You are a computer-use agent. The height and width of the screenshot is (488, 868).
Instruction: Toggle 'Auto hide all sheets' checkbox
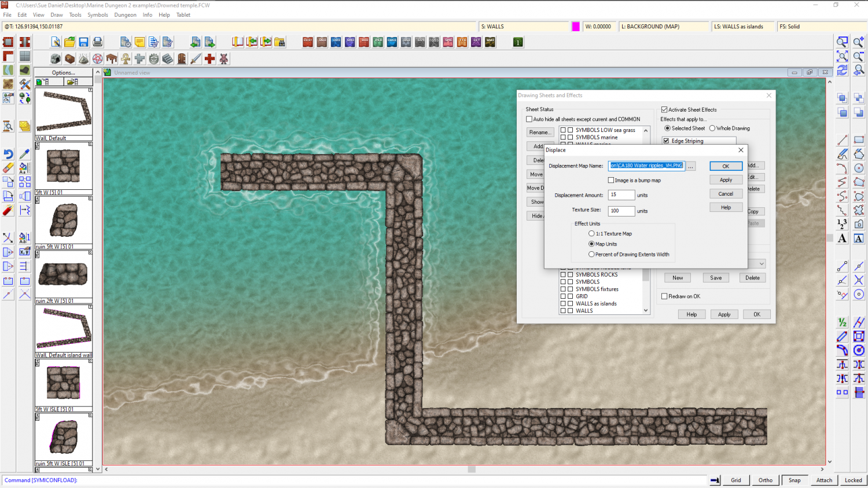pos(529,119)
